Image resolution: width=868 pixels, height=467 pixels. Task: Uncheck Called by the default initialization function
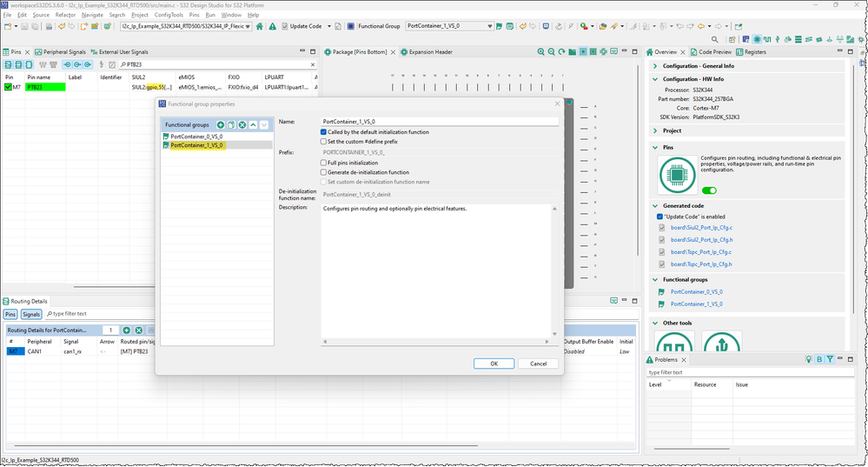323,132
